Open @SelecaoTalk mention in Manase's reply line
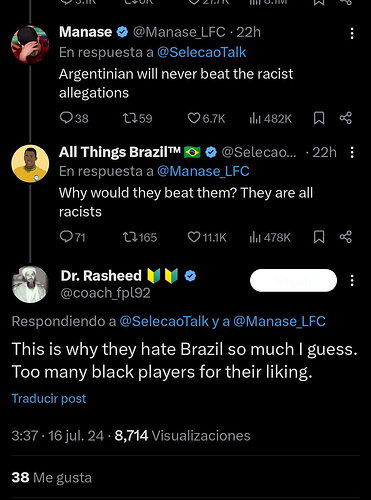Screen dimensions: 371x500 (x=201, y=52)
